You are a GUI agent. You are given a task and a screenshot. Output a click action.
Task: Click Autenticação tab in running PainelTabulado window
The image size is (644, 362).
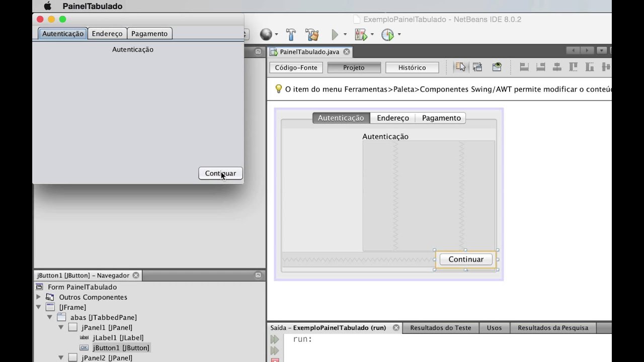coord(63,34)
